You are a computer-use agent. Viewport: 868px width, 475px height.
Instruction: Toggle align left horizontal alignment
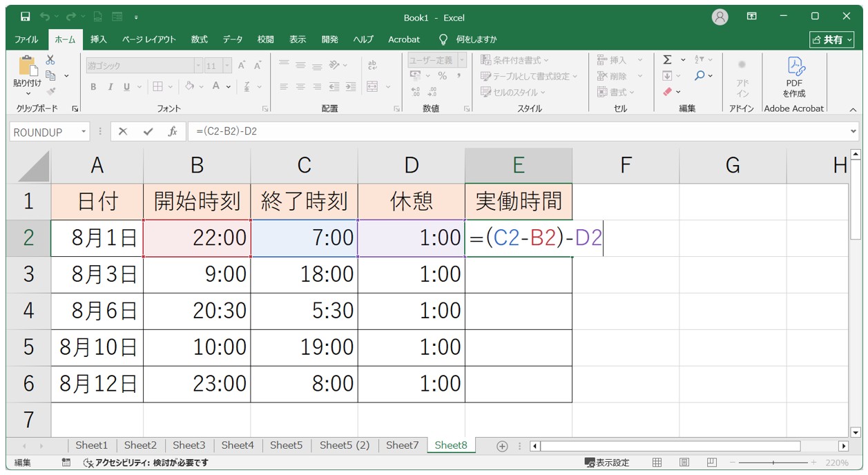[283, 86]
